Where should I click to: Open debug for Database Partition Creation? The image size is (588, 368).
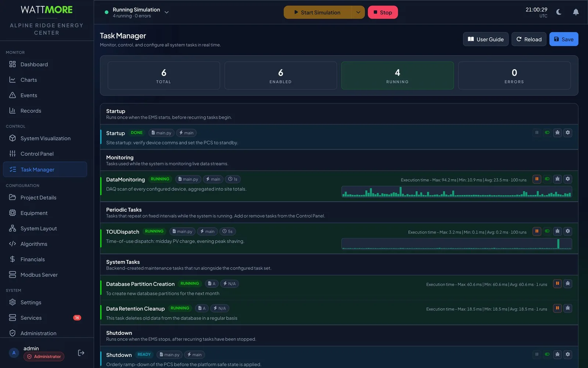point(567,284)
